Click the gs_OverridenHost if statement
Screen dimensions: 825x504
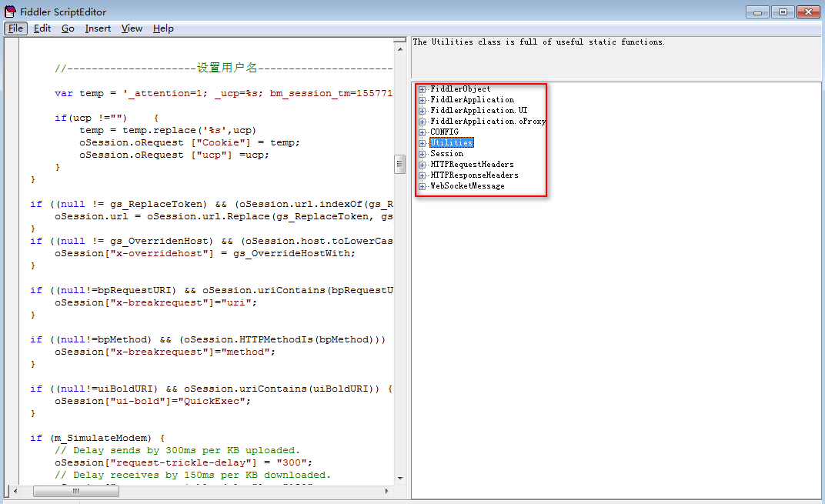(212, 241)
